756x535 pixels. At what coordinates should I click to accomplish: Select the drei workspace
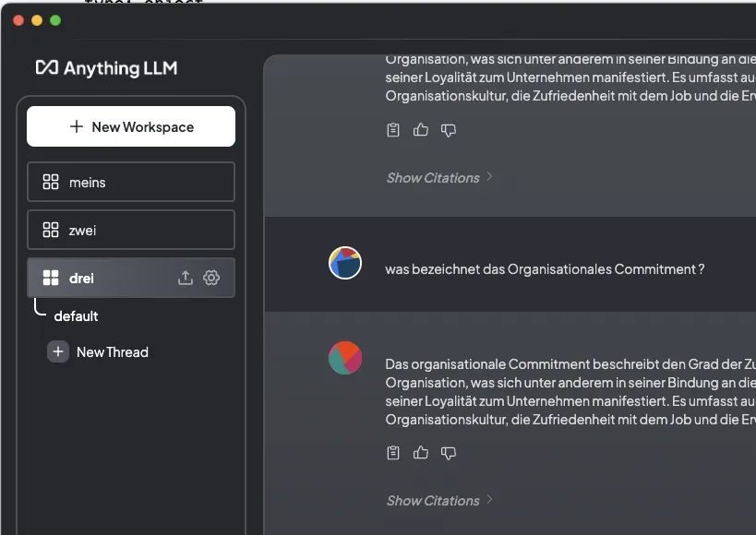(x=131, y=277)
